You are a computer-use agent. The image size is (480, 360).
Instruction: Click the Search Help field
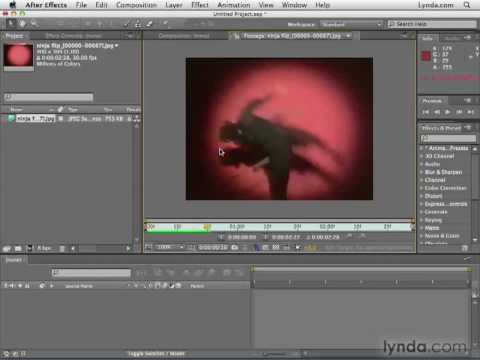[432, 24]
